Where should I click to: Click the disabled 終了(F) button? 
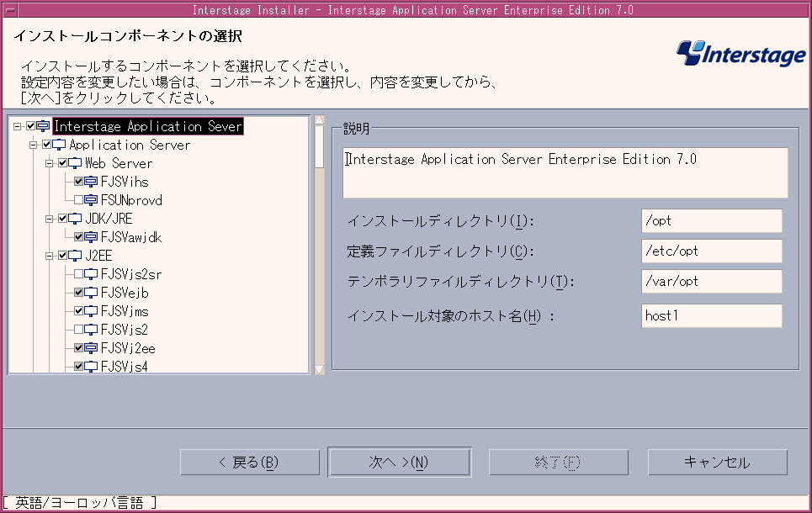[x=558, y=463]
